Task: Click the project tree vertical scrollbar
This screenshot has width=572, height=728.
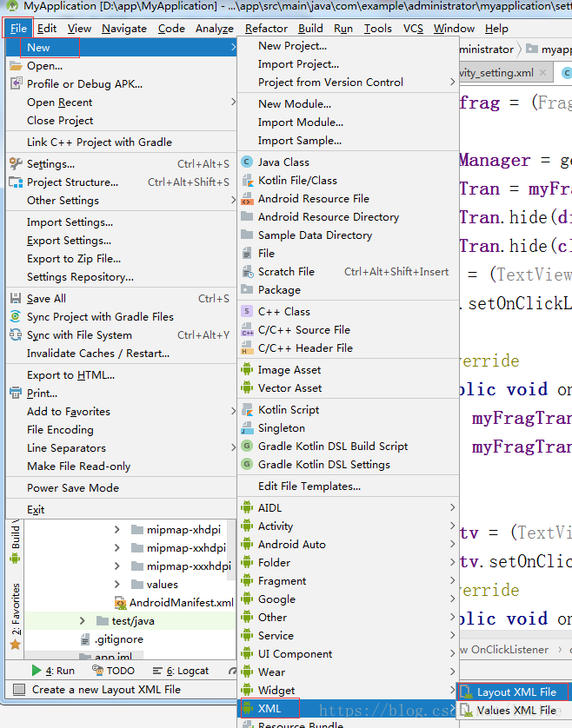Action: tap(232, 550)
